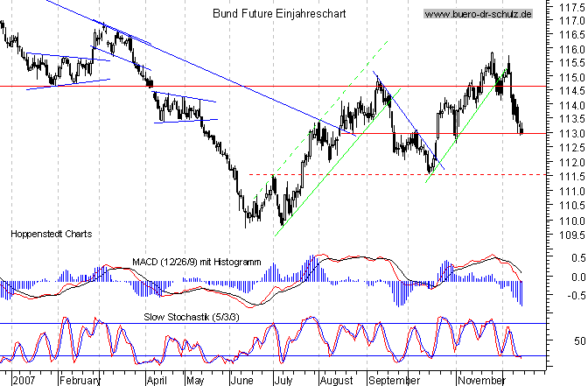
Task: Click the 114.0 price axis value
Action: [x=572, y=105]
